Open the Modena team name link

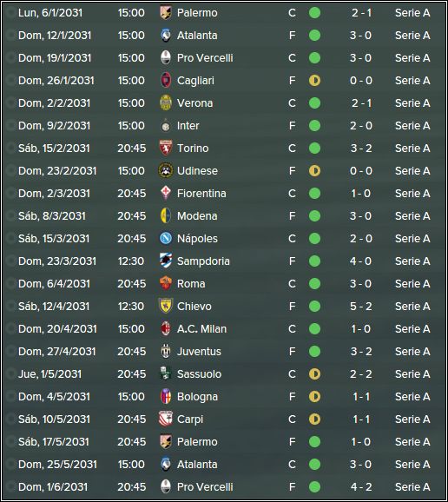(197, 215)
